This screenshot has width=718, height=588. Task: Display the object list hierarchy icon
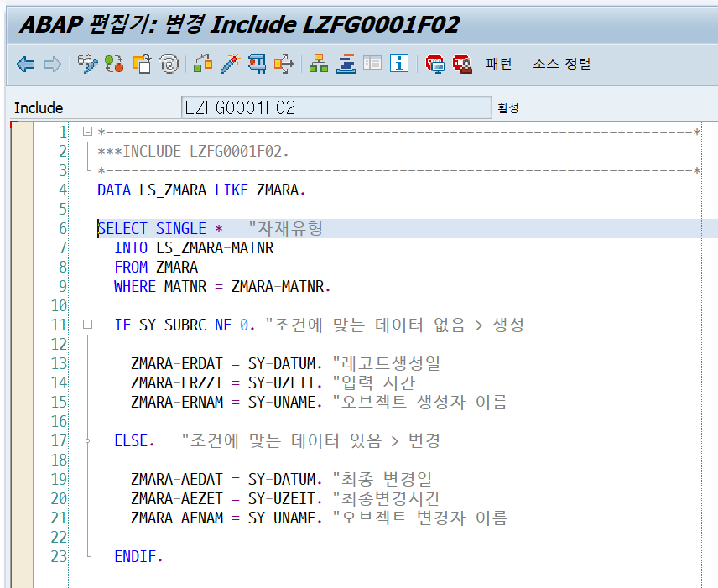[x=320, y=63]
